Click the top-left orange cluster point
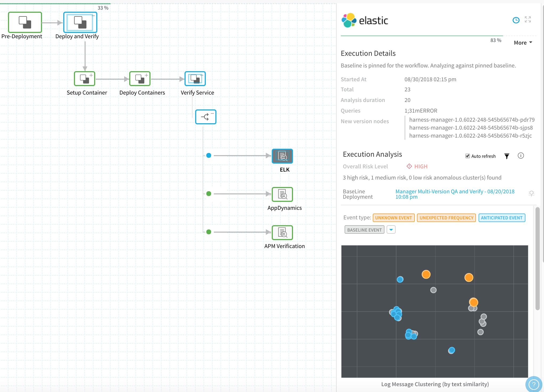The image size is (544, 392). [426, 274]
